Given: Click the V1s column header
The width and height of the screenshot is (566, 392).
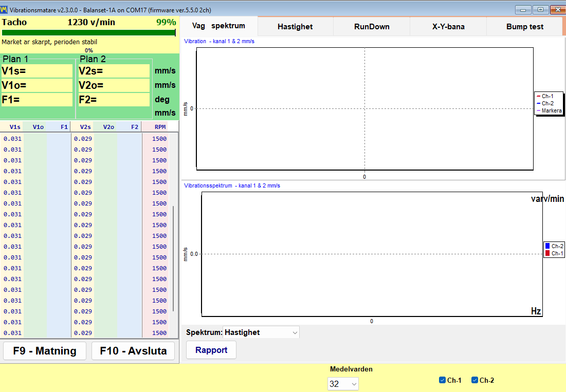Looking at the screenshot, I should tap(11, 127).
